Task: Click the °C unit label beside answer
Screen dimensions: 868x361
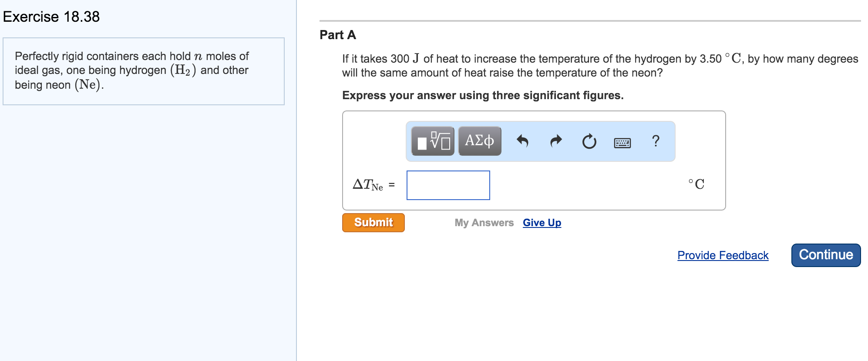Action: (696, 184)
